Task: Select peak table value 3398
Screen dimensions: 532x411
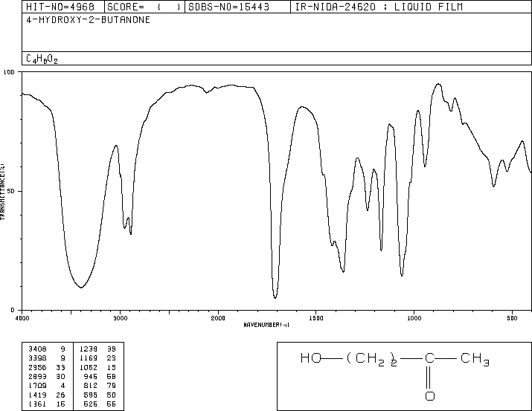Action: pos(37,358)
